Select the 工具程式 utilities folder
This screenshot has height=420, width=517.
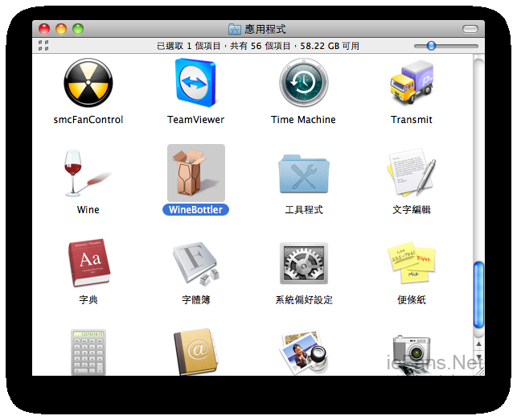pyautogui.click(x=304, y=174)
